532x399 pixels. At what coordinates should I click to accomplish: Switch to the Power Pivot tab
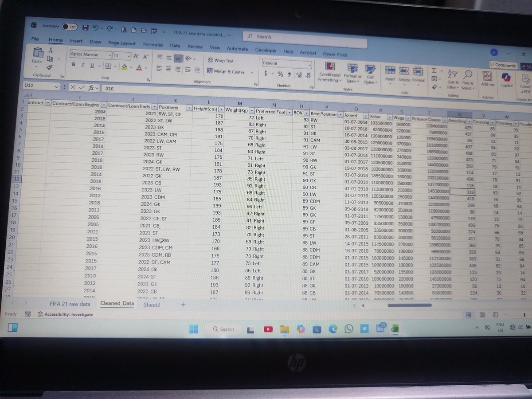[335, 55]
